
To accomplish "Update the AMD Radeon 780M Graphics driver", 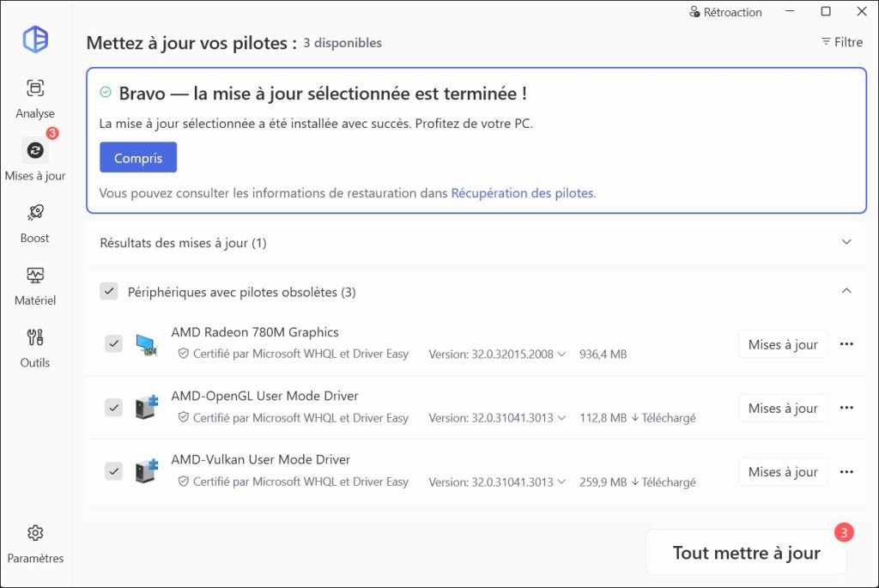I will pyautogui.click(x=783, y=345).
